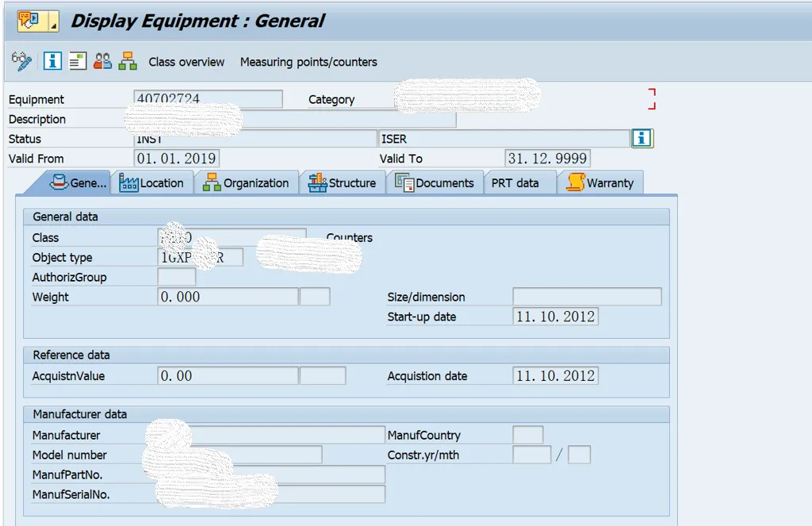The height and width of the screenshot is (526, 812).
Task: Click the Valid From date field
Action: 176,158
